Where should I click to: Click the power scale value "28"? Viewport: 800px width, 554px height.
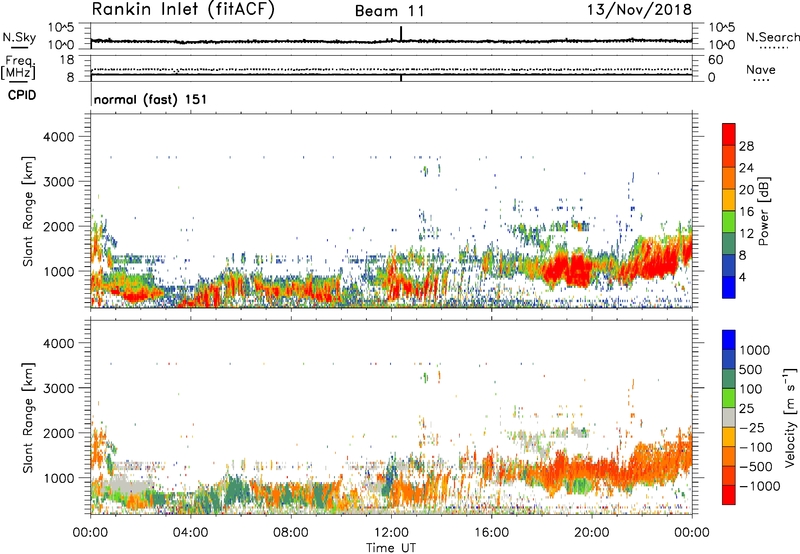pyautogui.click(x=746, y=146)
